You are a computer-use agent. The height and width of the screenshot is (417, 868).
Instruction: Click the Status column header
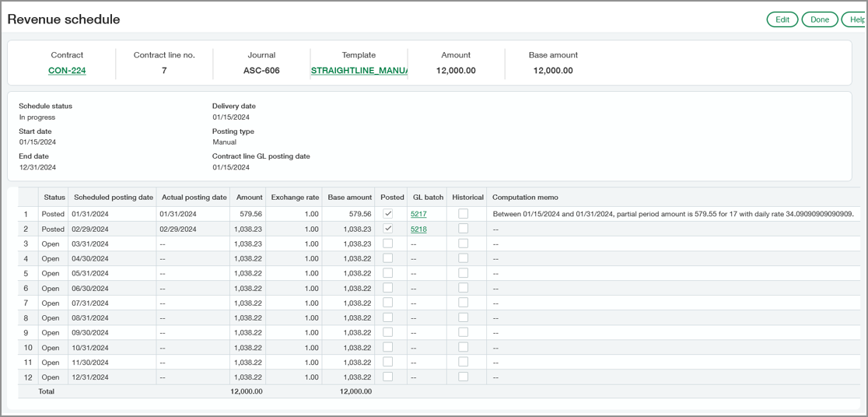pos(54,198)
